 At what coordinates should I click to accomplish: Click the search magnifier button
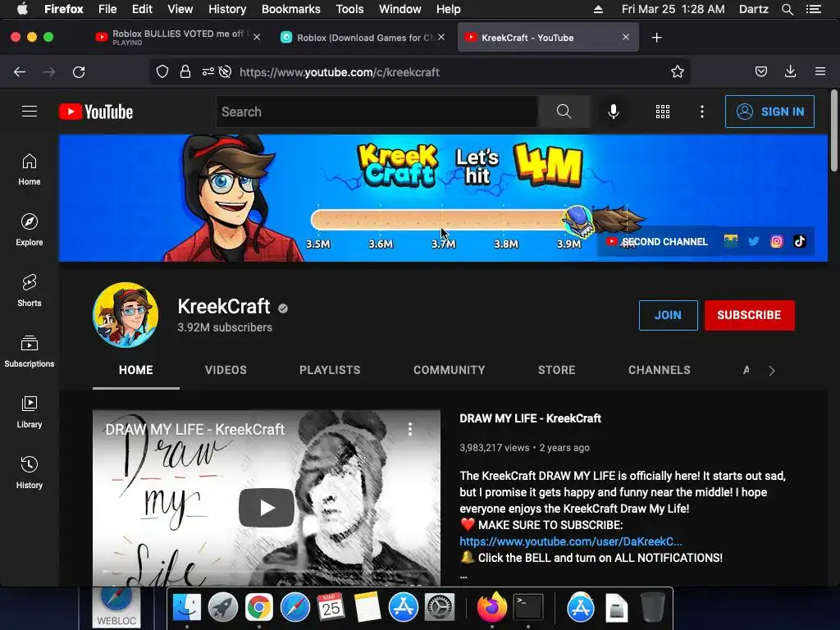(564, 112)
